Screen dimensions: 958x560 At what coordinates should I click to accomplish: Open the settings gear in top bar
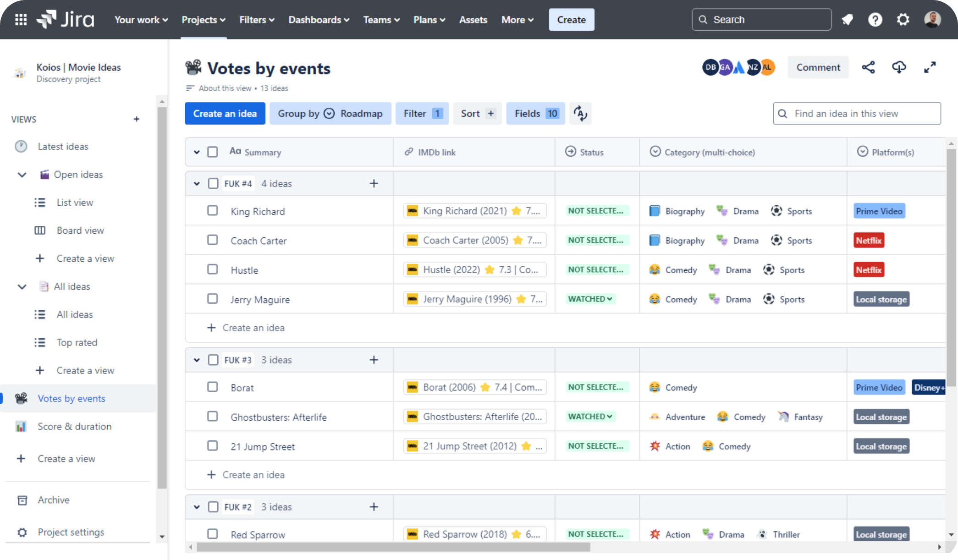[x=903, y=20]
